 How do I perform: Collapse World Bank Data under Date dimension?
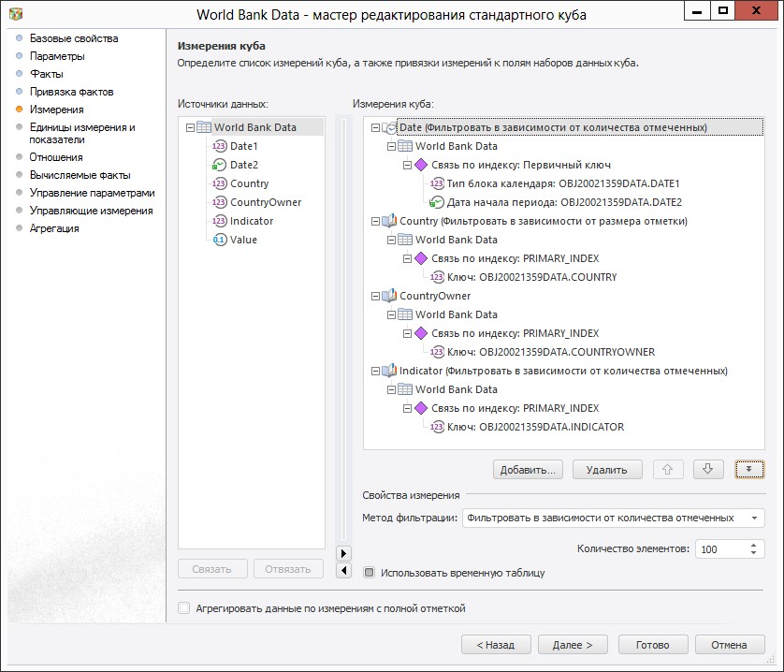pos(391,146)
